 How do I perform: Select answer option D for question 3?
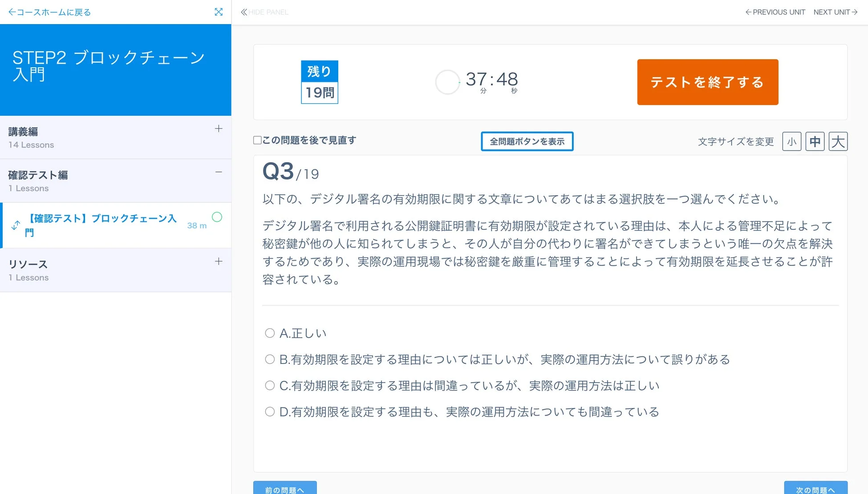269,412
